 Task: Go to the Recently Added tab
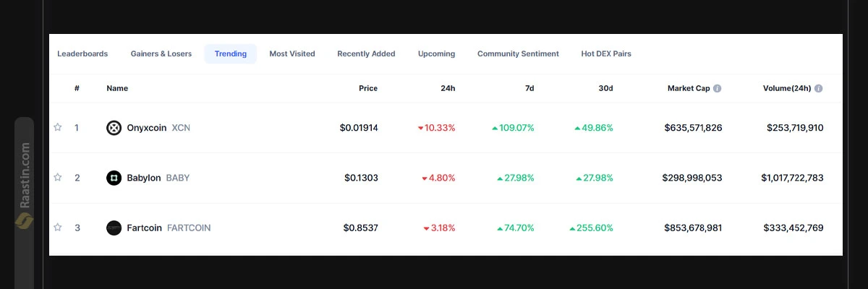click(366, 53)
